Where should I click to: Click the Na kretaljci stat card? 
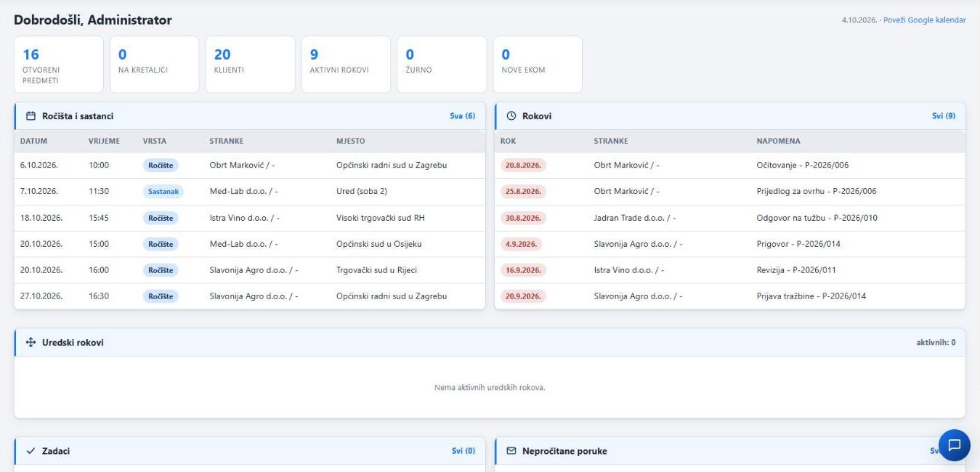click(x=154, y=65)
